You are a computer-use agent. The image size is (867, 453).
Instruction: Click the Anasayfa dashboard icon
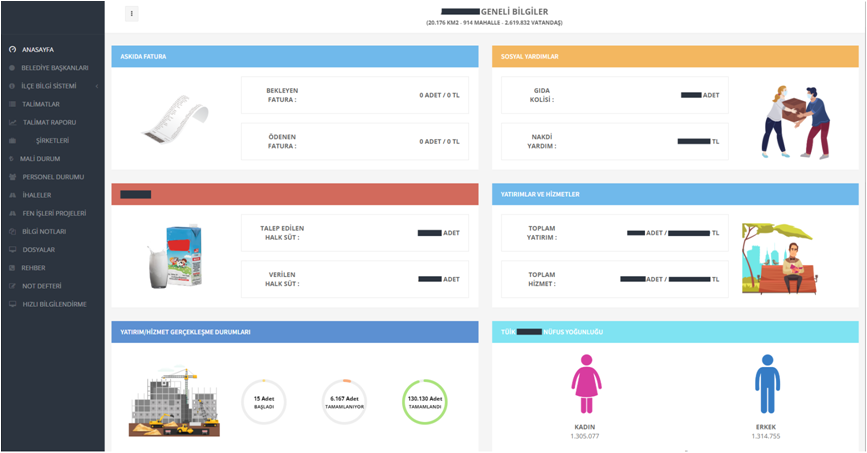coord(12,49)
